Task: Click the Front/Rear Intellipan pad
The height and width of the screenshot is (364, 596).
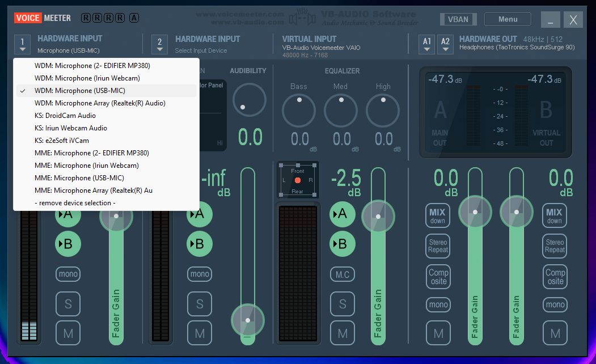Action: click(297, 180)
